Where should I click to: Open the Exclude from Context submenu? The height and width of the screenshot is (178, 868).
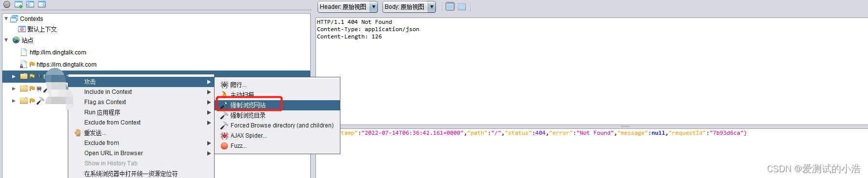click(x=141, y=123)
